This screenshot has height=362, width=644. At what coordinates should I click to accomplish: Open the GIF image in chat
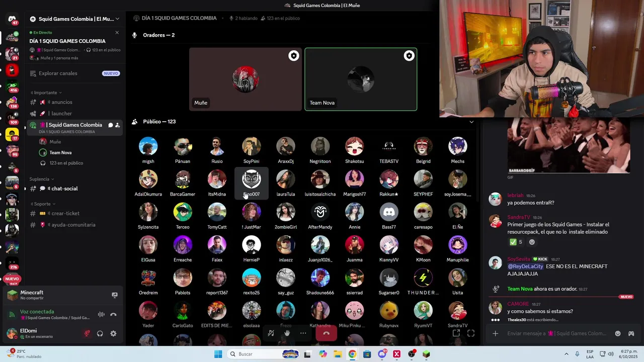(569, 146)
